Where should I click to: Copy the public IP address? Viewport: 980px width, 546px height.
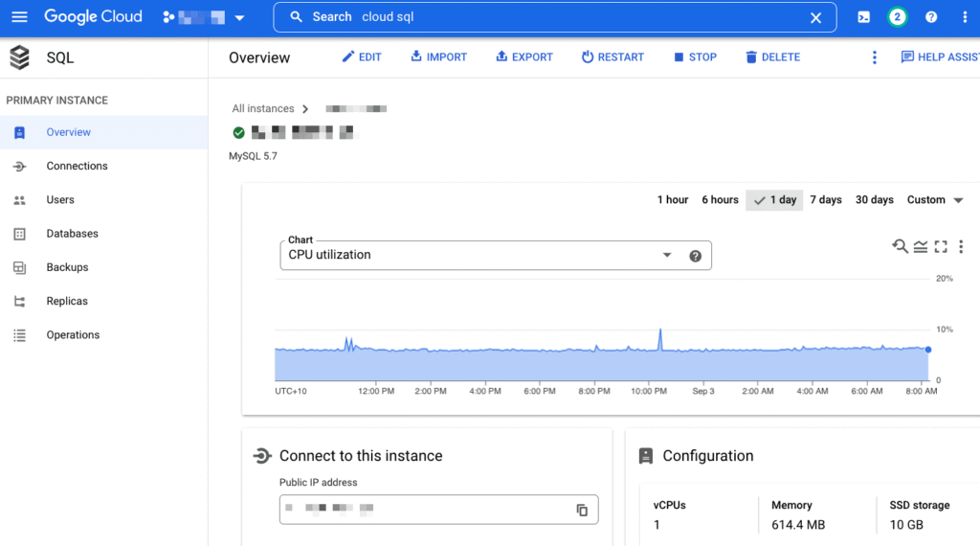point(582,511)
